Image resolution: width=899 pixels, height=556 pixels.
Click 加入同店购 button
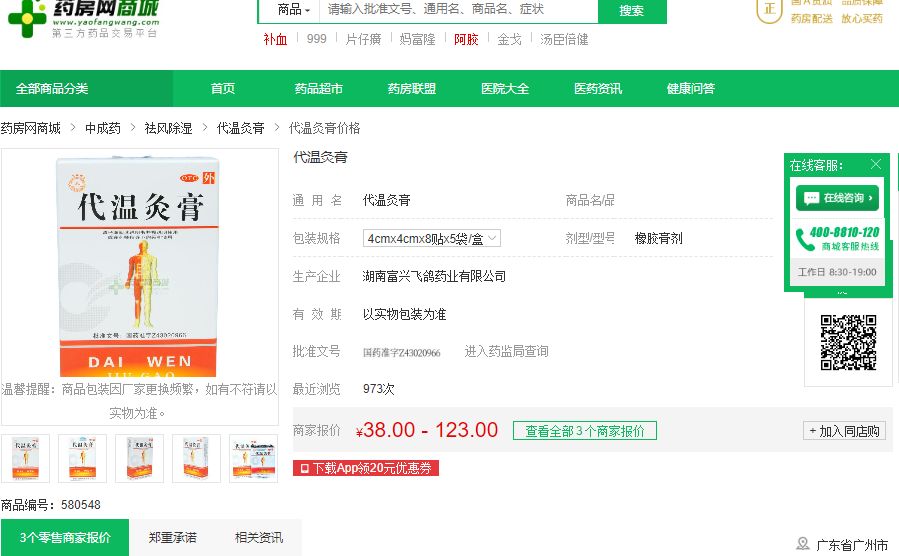[844, 431]
